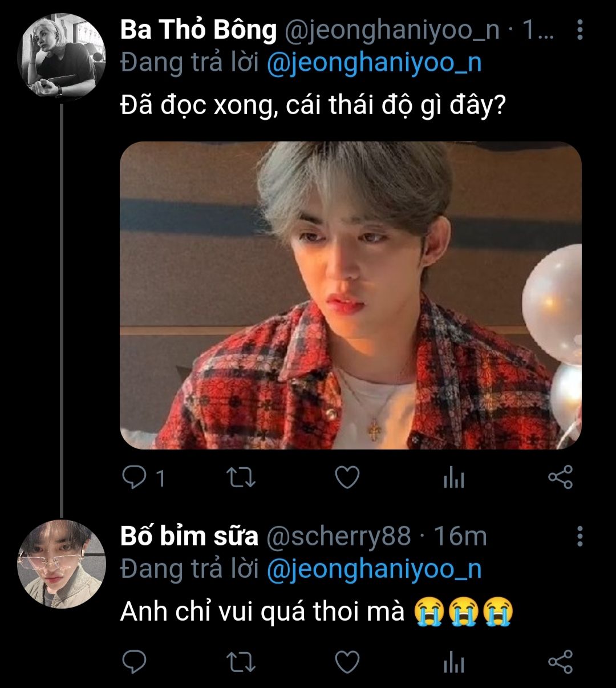Share Ba Thỏ Bông's tweet
The image size is (616, 688).
(x=560, y=477)
